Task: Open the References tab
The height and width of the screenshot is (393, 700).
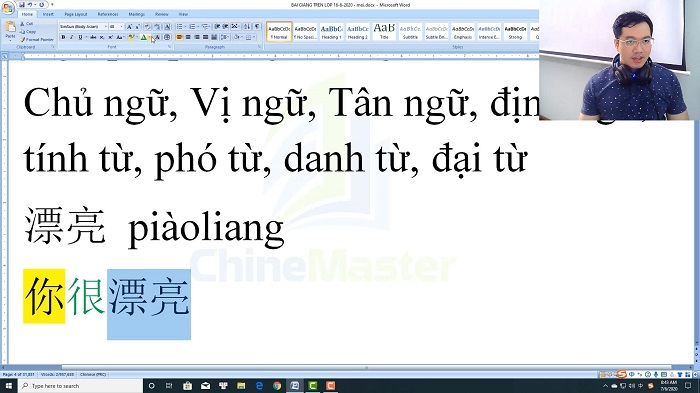Action: (x=108, y=14)
